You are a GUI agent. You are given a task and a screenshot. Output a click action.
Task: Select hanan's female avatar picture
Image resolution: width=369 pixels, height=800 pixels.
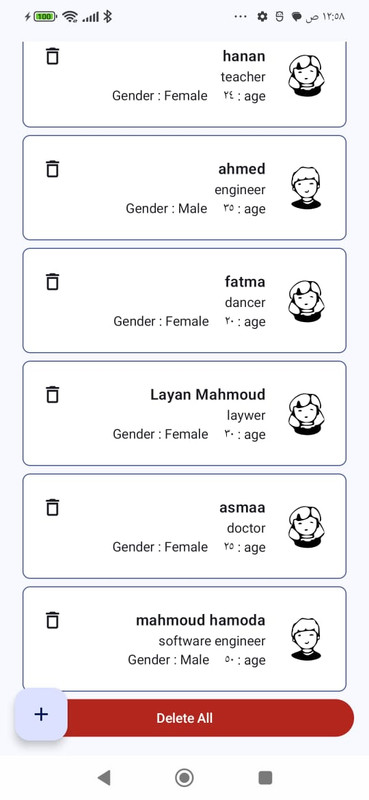306,75
